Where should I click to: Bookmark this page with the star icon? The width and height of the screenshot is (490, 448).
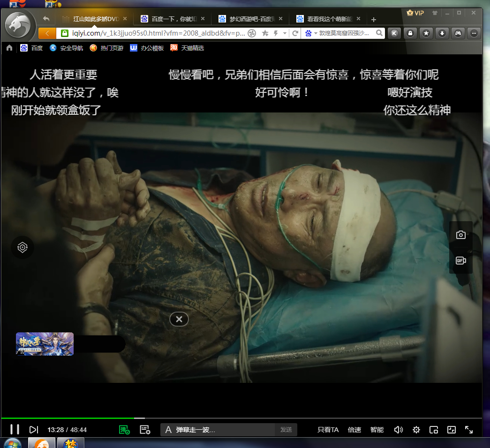tap(265, 33)
